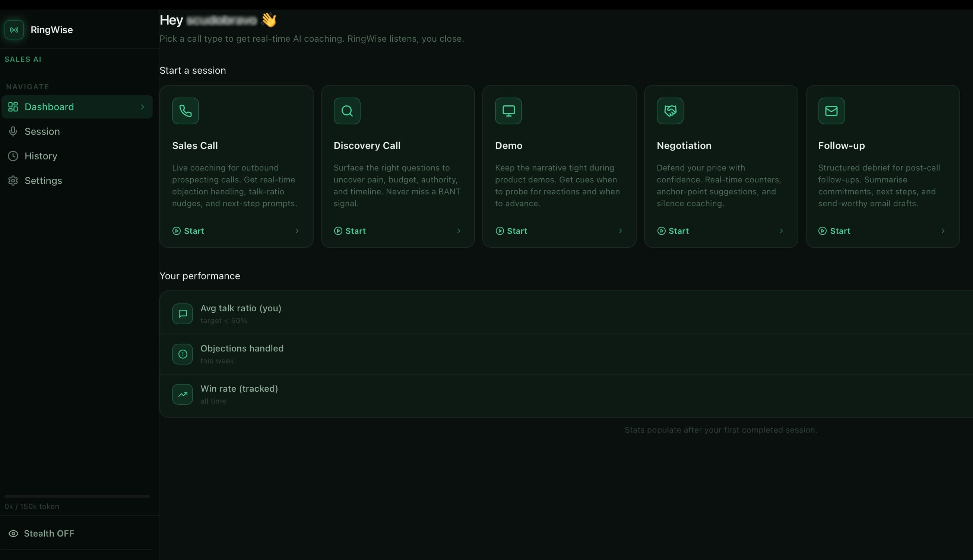Expand the Dashboard item via its chevron
The height and width of the screenshot is (560, 973).
(x=142, y=106)
